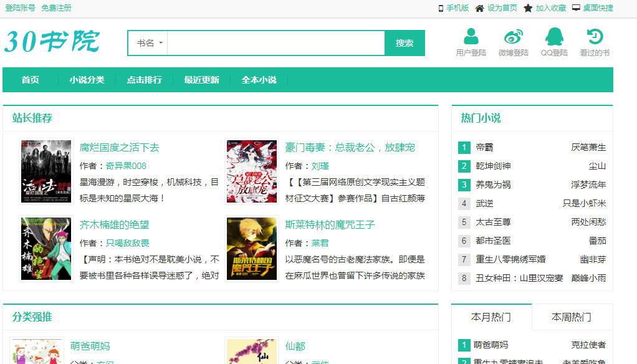This screenshot has height=364, width=637.
Task: Open hot novel 武逆
Action: point(484,203)
